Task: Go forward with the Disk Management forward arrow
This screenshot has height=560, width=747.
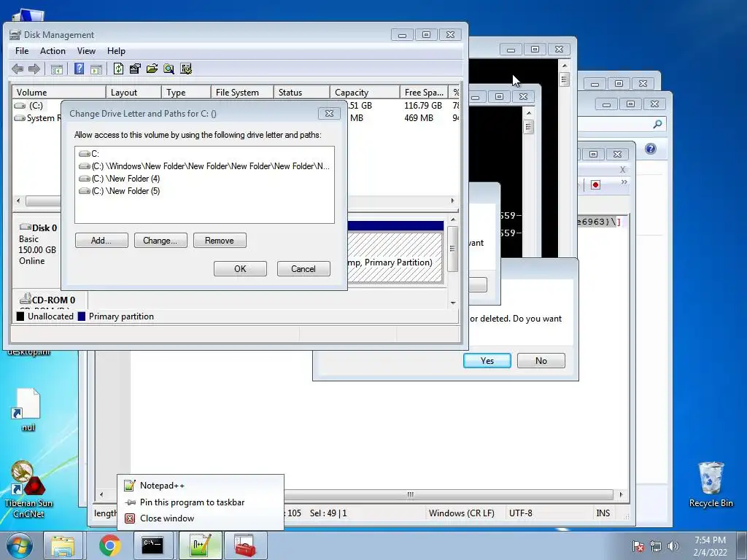Action: coord(34,69)
